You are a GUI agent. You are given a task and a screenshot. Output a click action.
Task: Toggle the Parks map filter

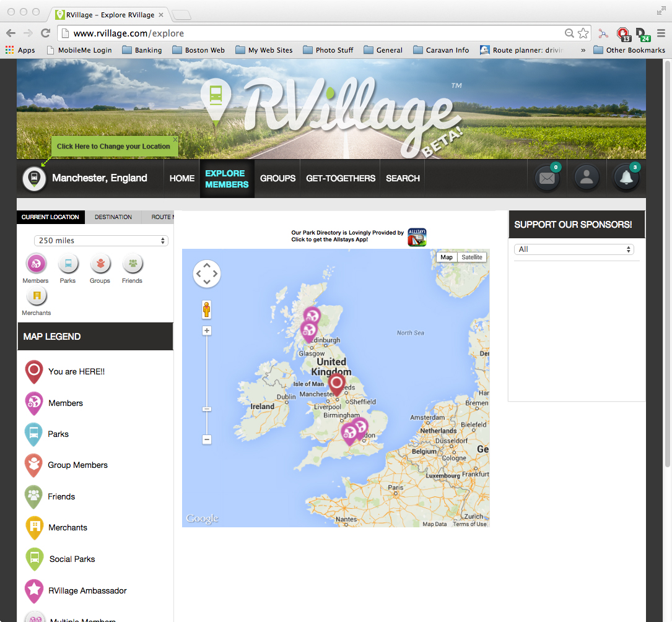pyautogui.click(x=68, y=264)
